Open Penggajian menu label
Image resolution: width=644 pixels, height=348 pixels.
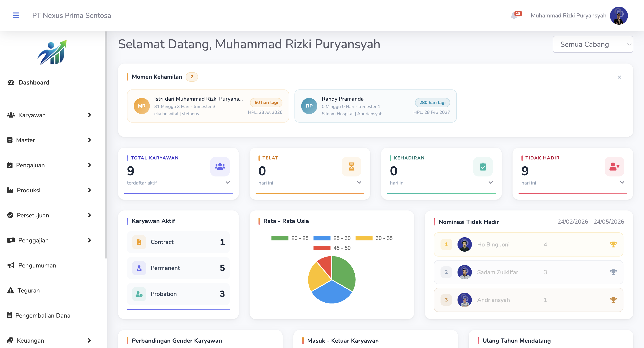point(33,240)
